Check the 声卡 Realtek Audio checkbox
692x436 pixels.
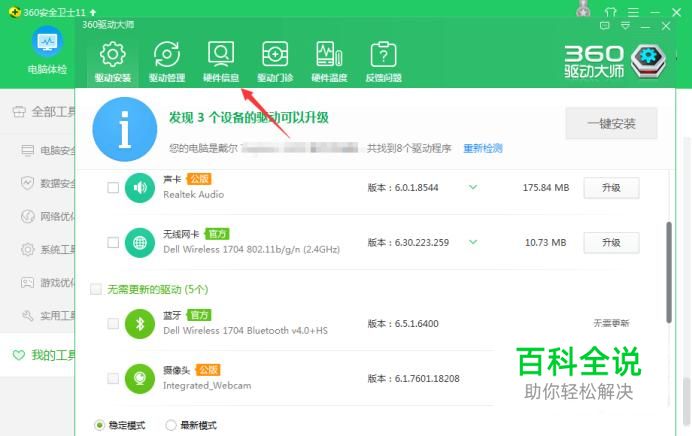[x=113, y=188]
